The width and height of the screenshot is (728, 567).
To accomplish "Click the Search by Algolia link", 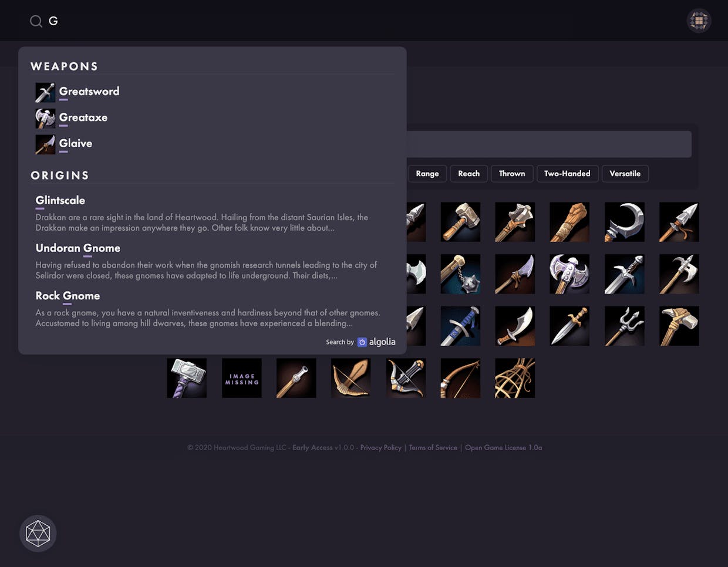I will (x=360, y=342).
